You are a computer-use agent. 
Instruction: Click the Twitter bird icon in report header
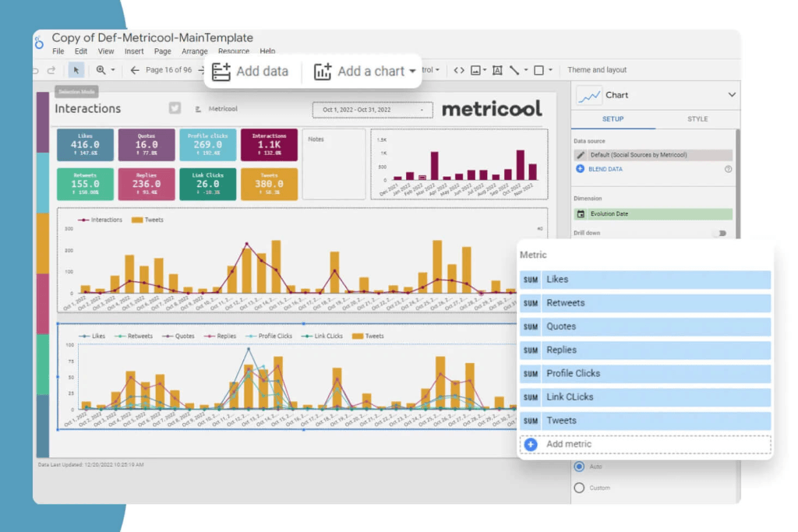point(175,107)
